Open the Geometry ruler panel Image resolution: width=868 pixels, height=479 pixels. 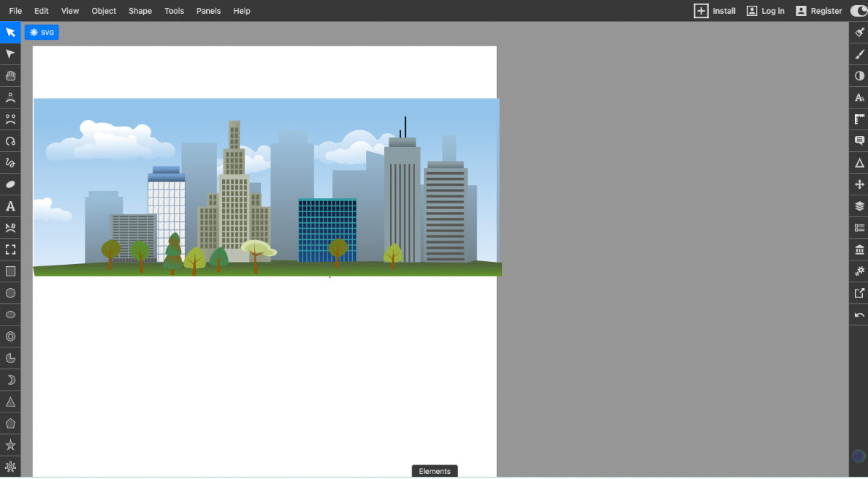(x=859, y=119)
